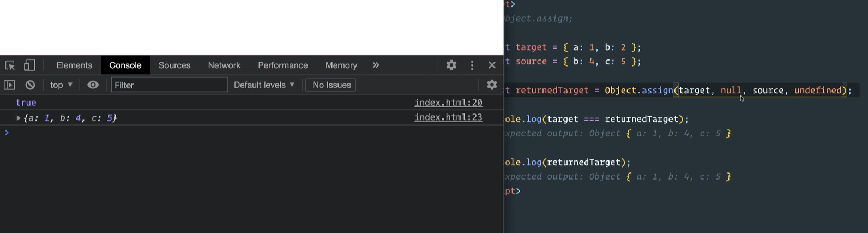The width and height of the screenshot is (868, 233).
Task: Click 'log(returnedTarget)' line in editor
Action: tap(578, 162)
